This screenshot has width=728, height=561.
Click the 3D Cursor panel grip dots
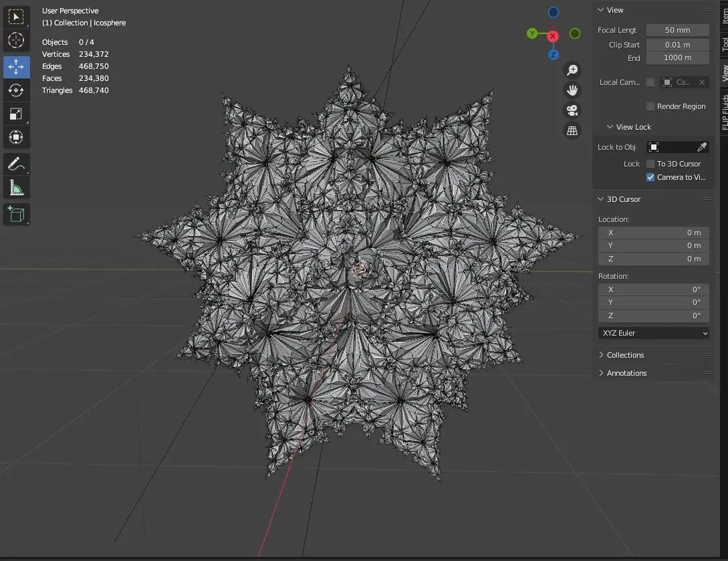pos(707,199)
